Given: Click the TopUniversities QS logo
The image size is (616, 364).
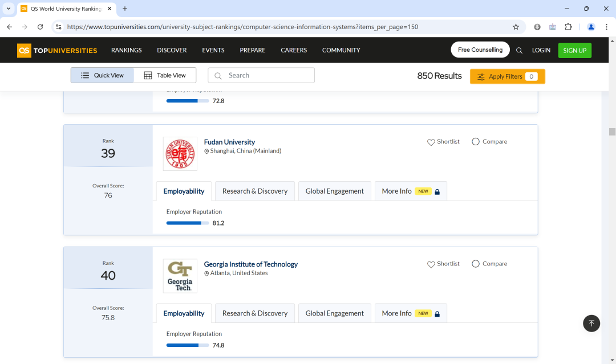Looking at the screenshot, I should point(57,50).
